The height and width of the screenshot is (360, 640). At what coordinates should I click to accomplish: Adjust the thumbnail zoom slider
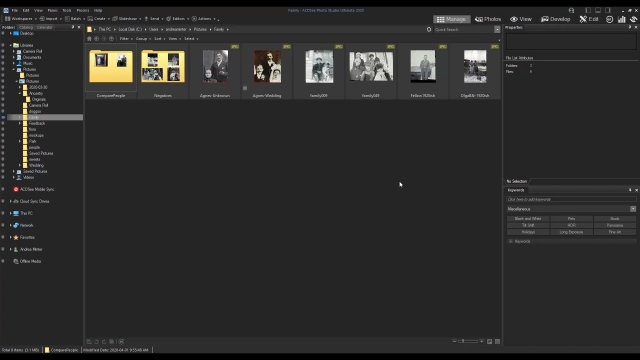468,341
